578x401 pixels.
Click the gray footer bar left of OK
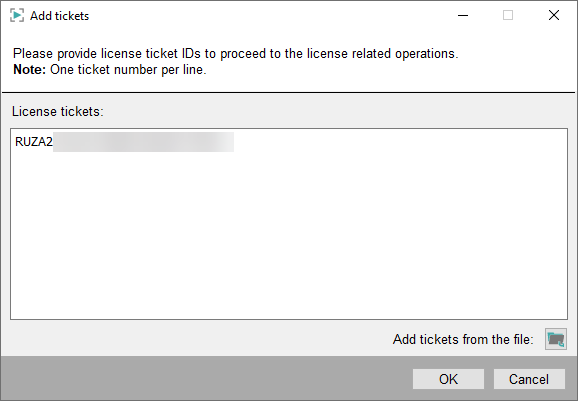[206, 379]
